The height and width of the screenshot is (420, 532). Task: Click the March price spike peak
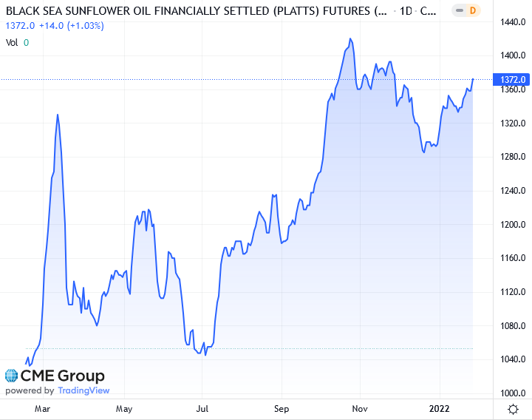click(x=58, y=115)
